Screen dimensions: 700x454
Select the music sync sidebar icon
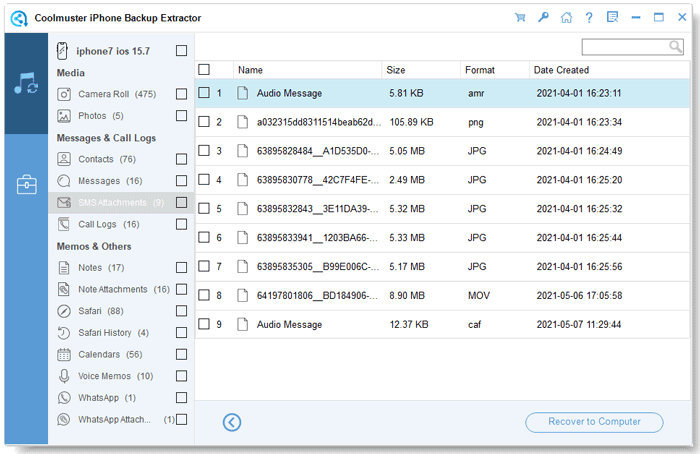(26, 83)
